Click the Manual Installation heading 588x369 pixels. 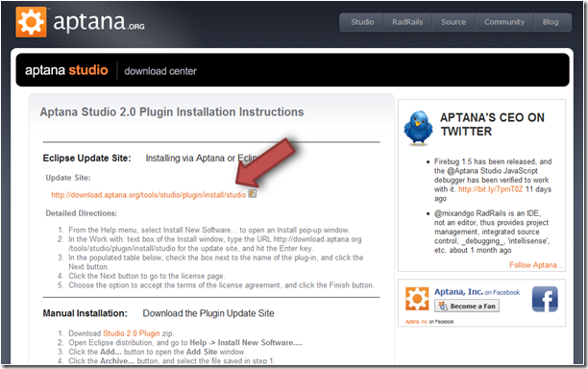pos(86,313)
